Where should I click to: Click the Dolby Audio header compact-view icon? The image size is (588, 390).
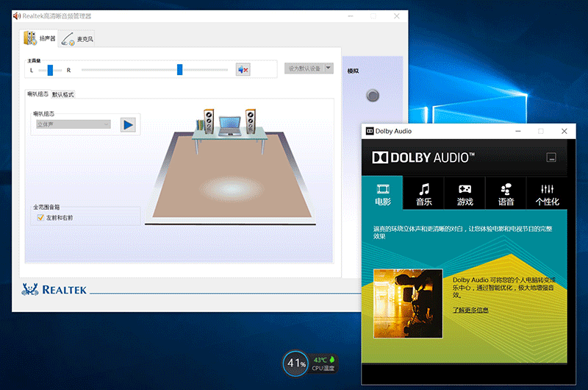tap(551, 157)
